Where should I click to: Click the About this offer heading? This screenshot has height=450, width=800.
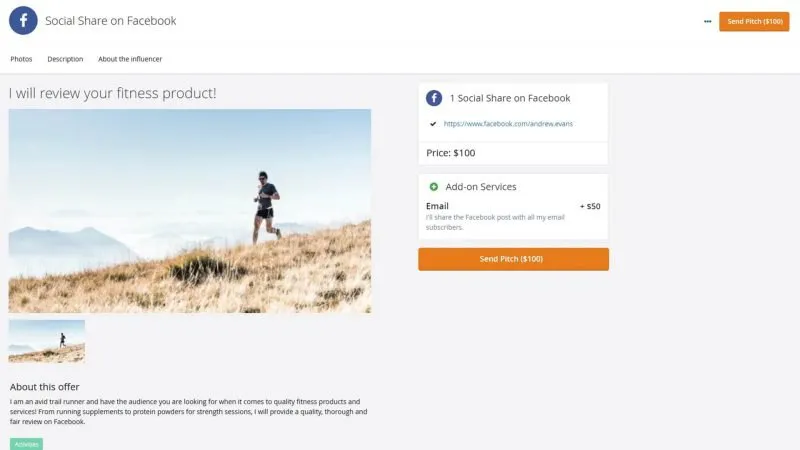click(44, 387)
